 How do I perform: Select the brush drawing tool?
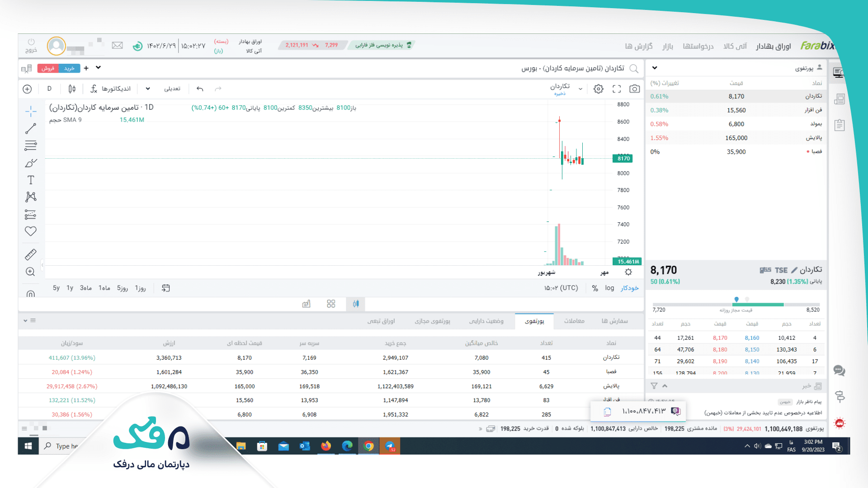point(31,163)
